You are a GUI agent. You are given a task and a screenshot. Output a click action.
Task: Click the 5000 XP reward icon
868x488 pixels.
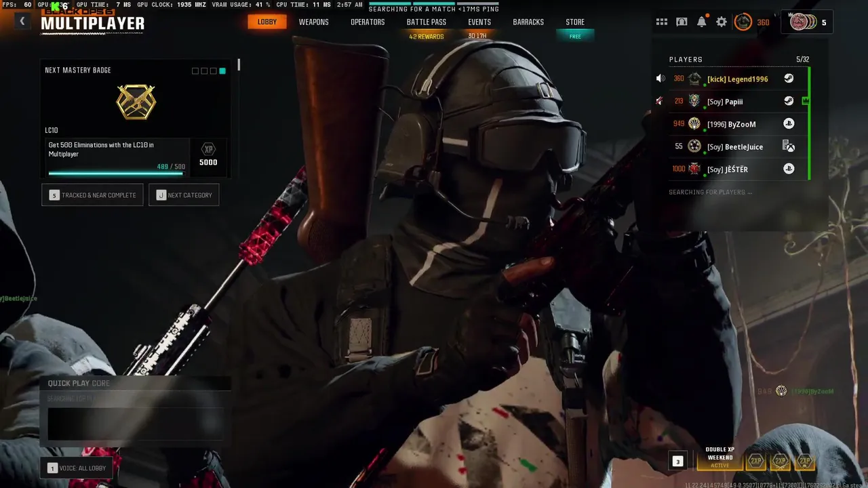pos(208,155)
